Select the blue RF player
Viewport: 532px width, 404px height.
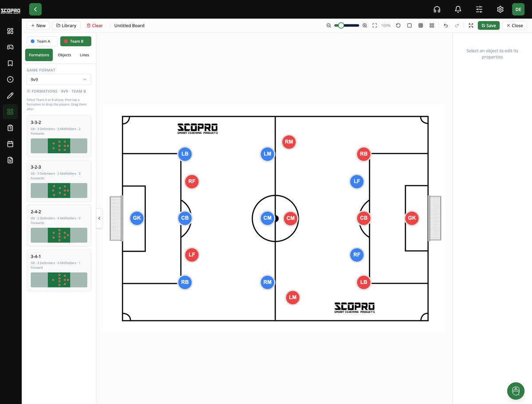356,255
